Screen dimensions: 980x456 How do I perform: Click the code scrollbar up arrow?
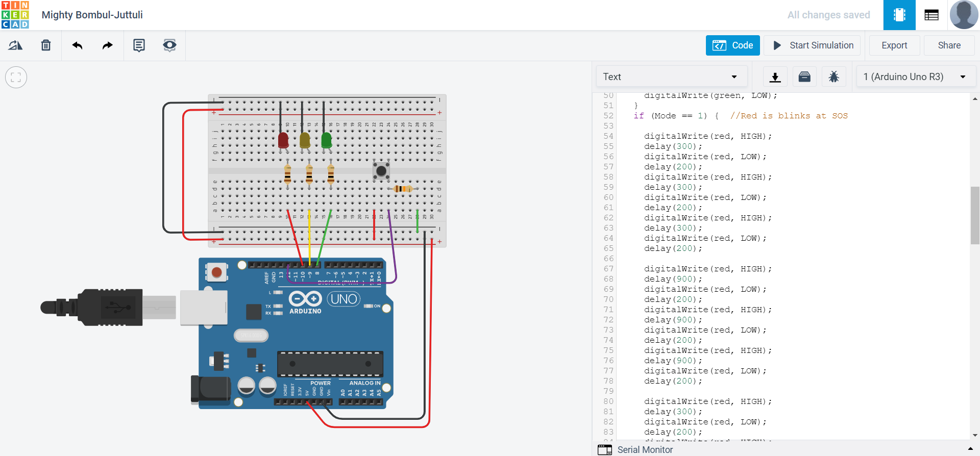pos(975,98)
